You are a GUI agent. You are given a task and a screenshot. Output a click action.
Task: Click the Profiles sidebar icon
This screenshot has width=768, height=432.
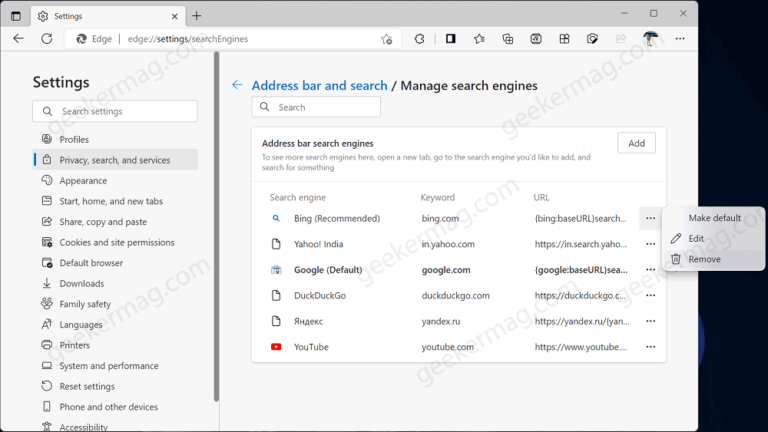point(47,139)
